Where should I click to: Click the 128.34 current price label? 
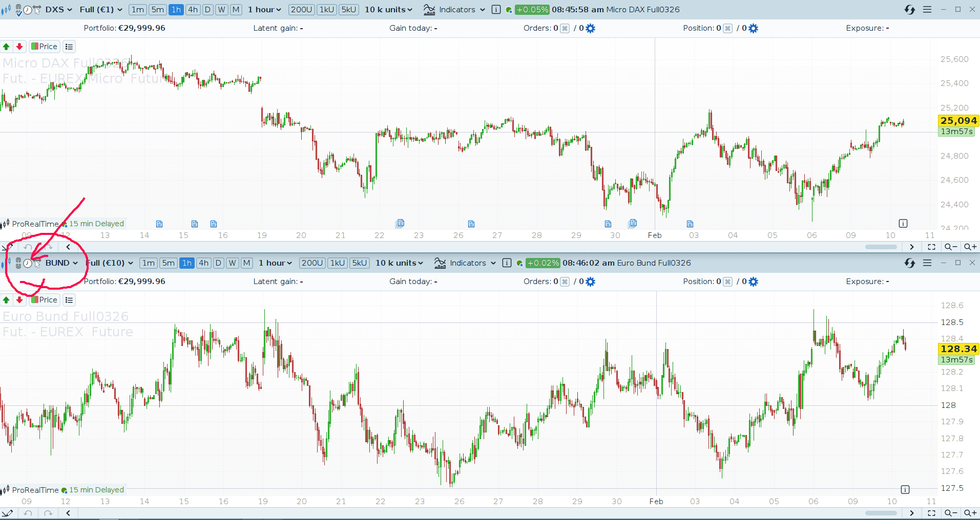pos(958,349)
